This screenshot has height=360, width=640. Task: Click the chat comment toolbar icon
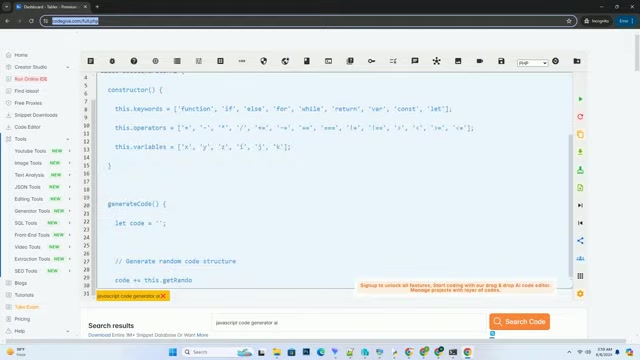pos(415,61)
